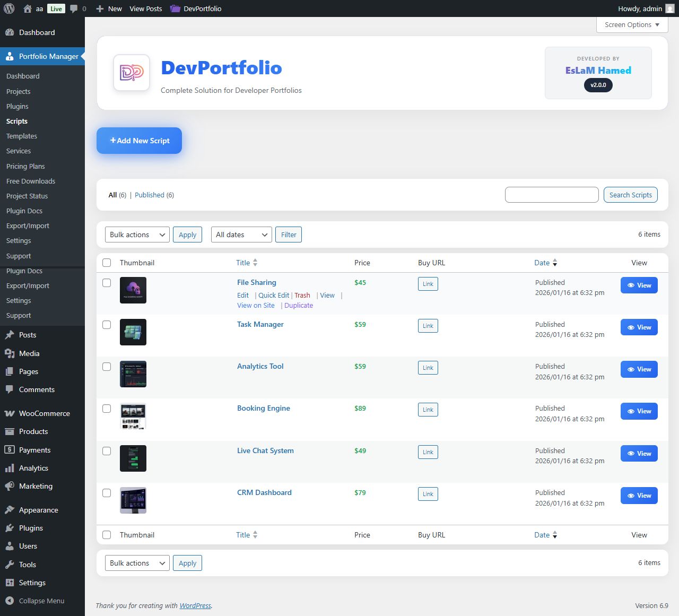Image resolution: width=679 pixels, height=616 pixels.
Task: Select the Analytics Tool row checkbox
Action: coord(107,367)
